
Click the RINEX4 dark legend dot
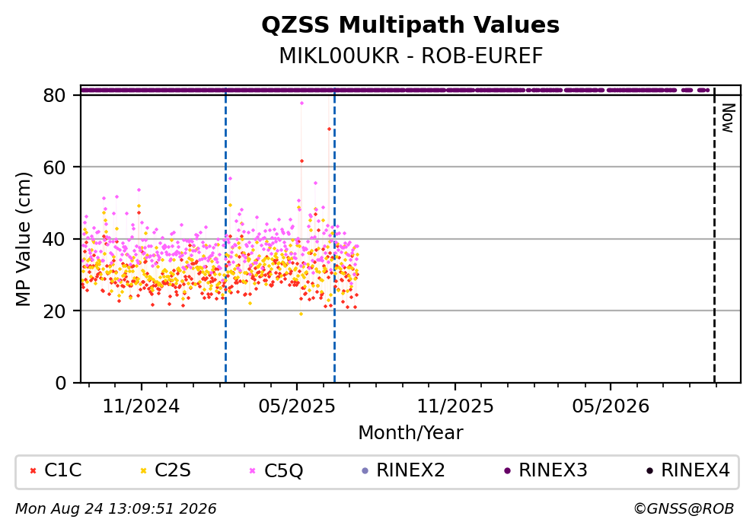pos(649,471)
